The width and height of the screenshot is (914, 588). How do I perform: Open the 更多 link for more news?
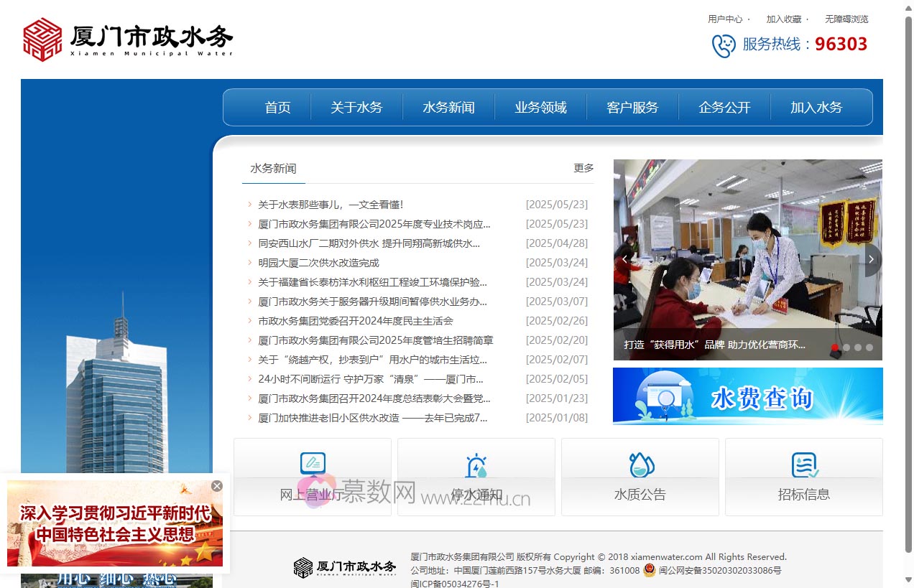[x=583, y=168]
